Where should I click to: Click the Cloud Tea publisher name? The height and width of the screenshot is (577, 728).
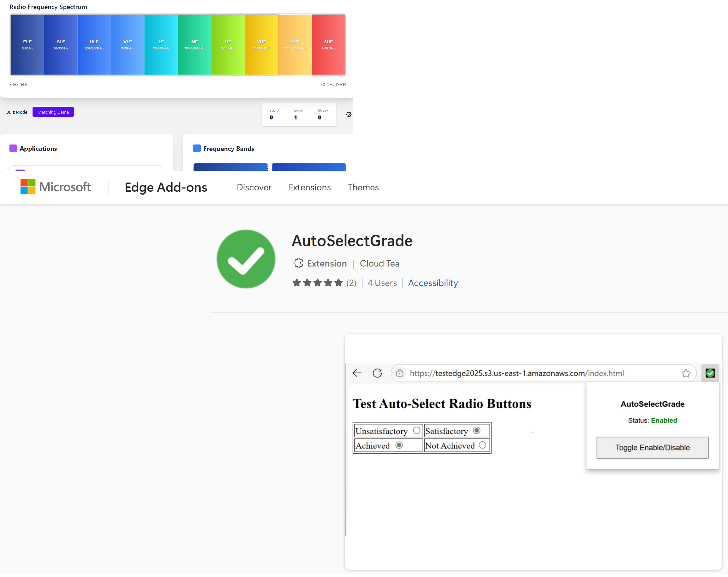tap(379, 263)
